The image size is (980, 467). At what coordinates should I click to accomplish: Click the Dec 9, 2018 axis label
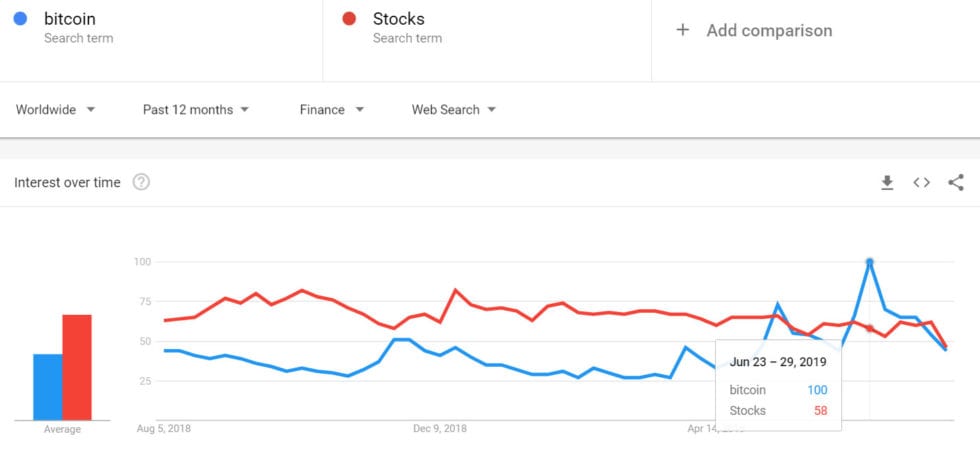pyautogui.click(x=440, y=429)
